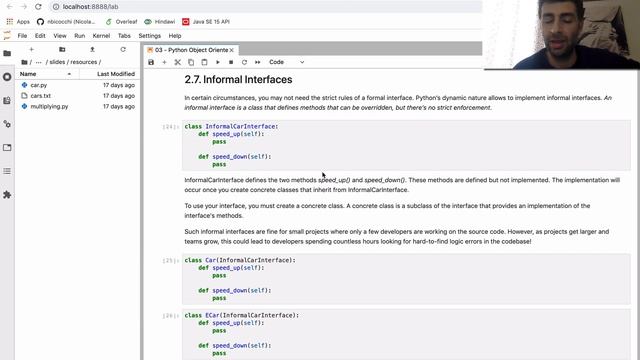Image resolution: width=640 pixels, height=360 pixels.
Task: Select the cars.txt file
Action: (78, 96)
